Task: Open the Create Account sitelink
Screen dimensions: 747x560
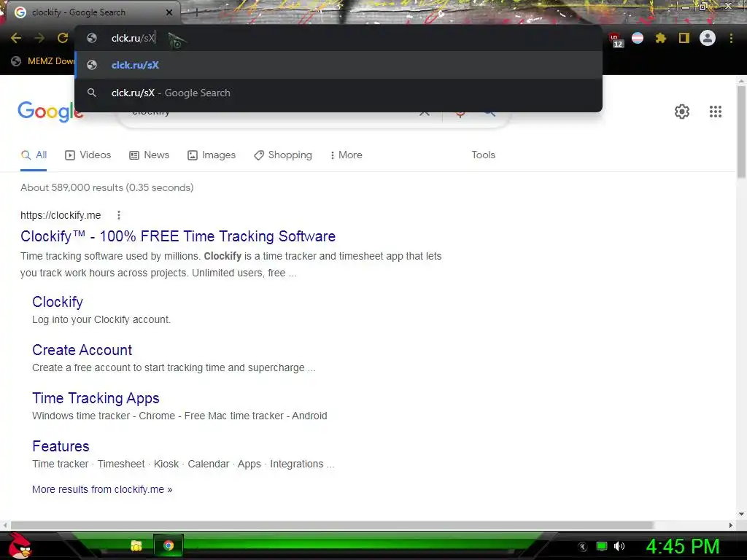Action: coord(82,350)
